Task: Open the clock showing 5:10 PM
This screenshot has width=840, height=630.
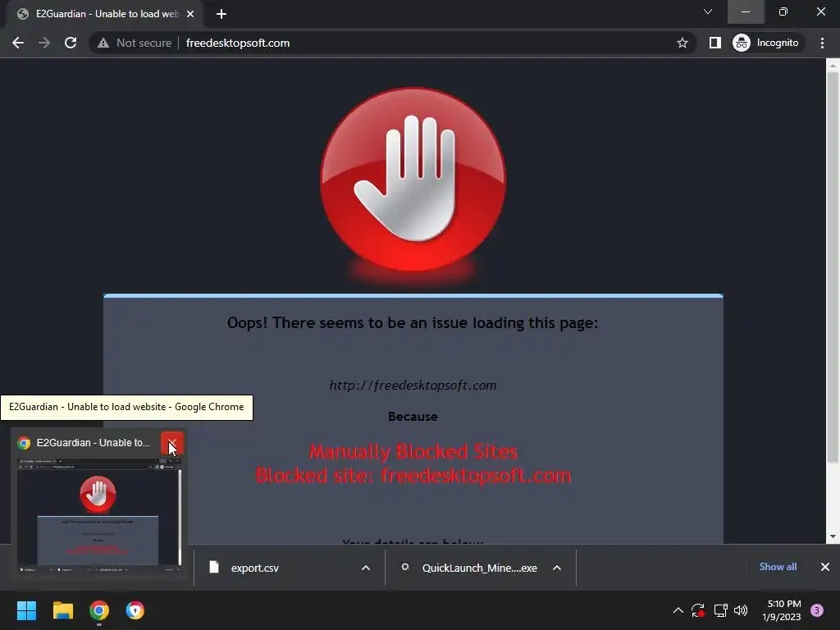Action: coord(782,610)
